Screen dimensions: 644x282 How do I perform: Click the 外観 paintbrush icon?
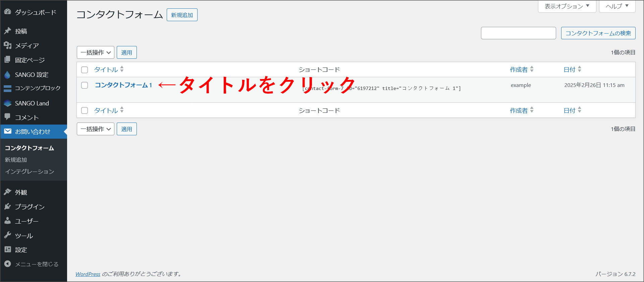pyautogui.click(x=7, y=192)
